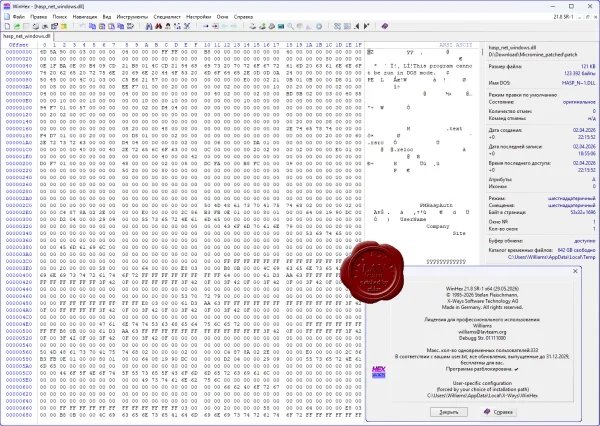This screenshot has width=600, height=426.
Task: Click the 'UserName' text in the ANSI column
Action: 413,219
